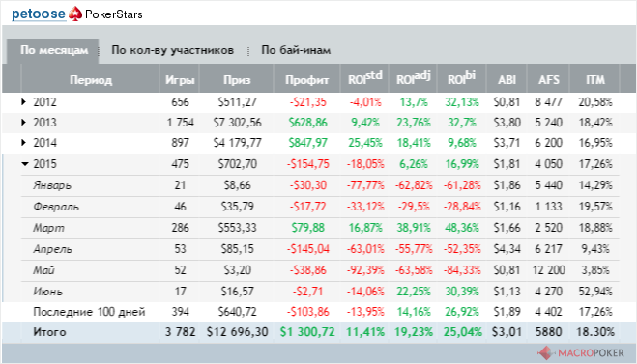Expand the 2012 year row

pyautogui.click(x=24, y=101)
